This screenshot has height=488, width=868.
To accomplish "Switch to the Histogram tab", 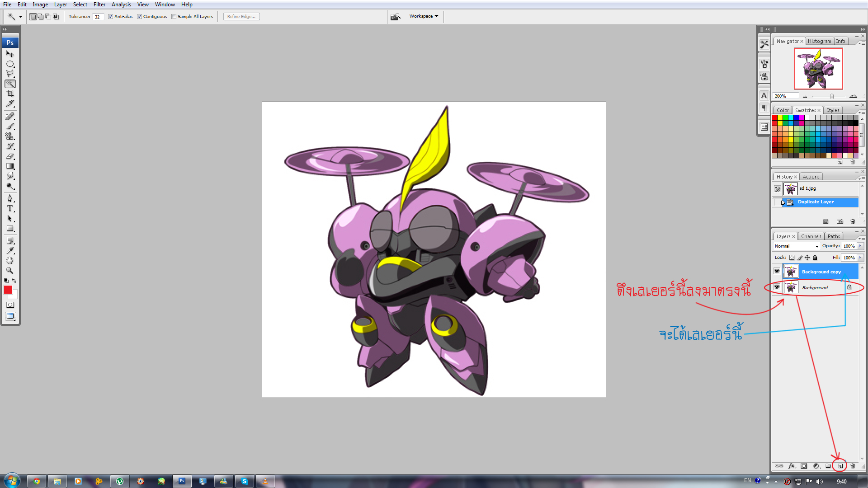I will pos(819,41).
